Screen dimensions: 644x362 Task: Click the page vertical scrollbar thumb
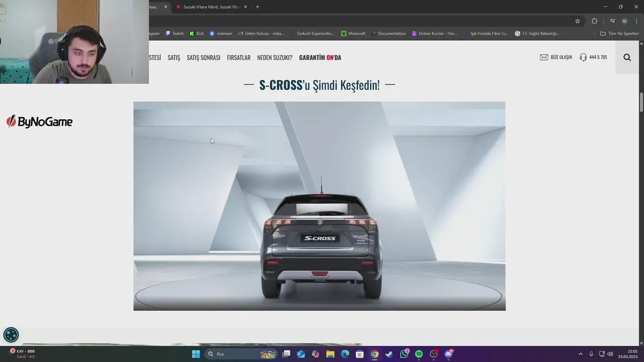641,103
